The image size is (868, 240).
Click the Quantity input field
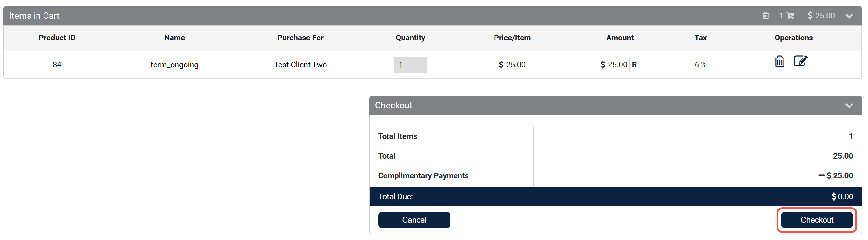point(410,65)
